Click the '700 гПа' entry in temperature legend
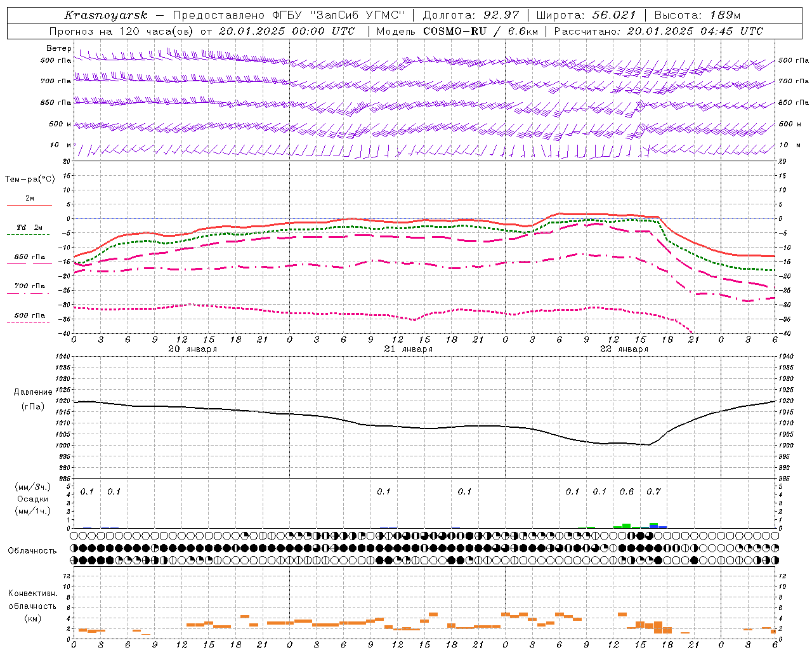This screenshot has height=650, width=812. tap(29, 286)
